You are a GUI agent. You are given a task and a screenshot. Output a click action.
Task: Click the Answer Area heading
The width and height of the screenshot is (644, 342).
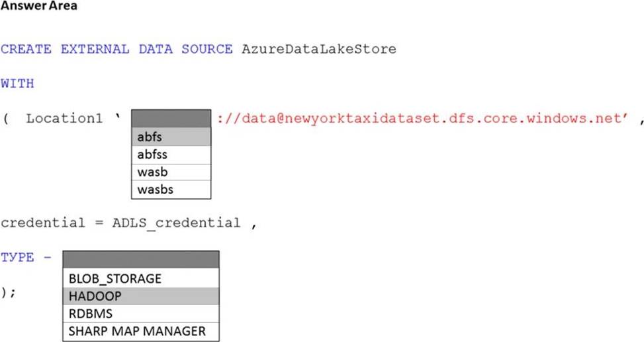pyautogui.click(x=39, y=6)
